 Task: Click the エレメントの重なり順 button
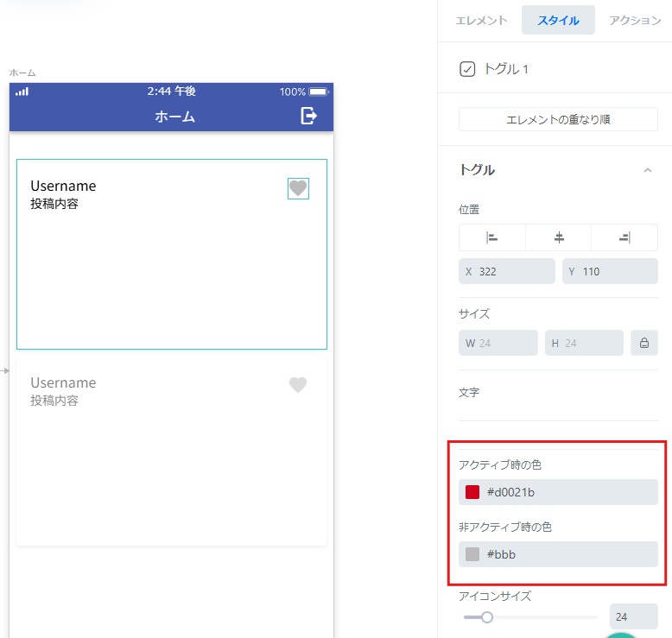click(x=558, y=119)
